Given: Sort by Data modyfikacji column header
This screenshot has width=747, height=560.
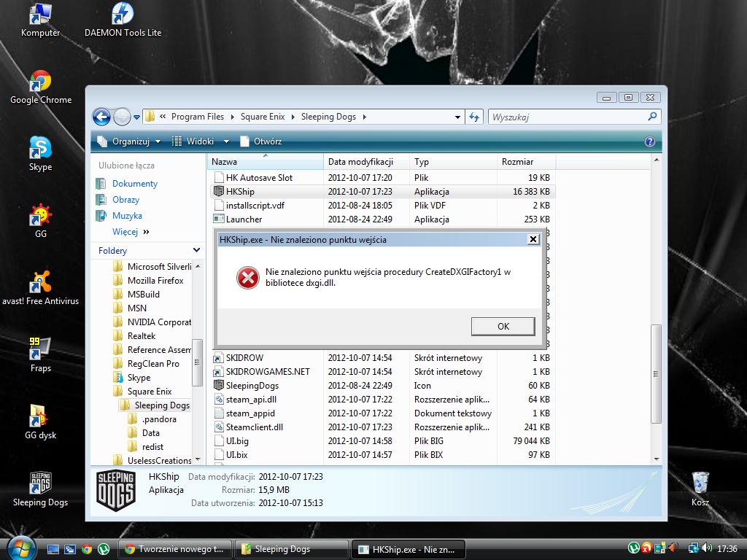Looking at the screenshot, I should pos(366,161).
